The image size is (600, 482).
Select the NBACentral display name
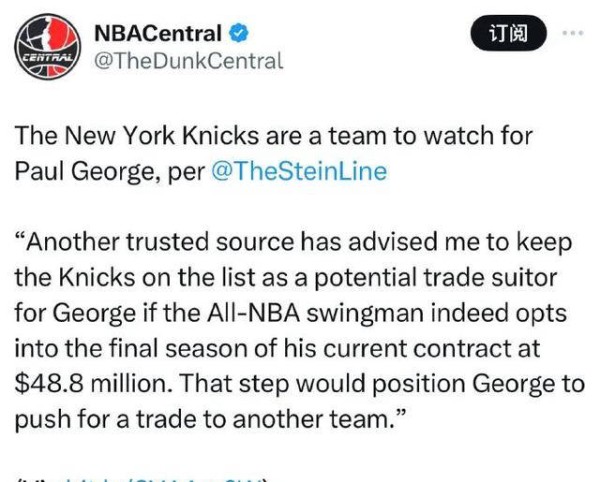(157, 34)
